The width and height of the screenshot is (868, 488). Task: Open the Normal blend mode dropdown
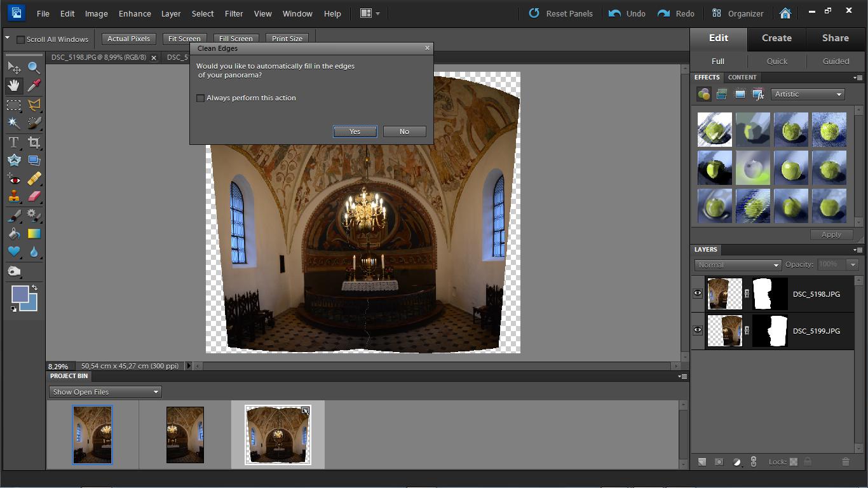(737, 265)
